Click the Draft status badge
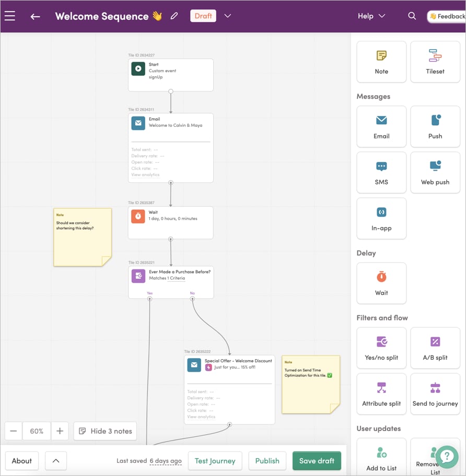 [x=203, y=16]
